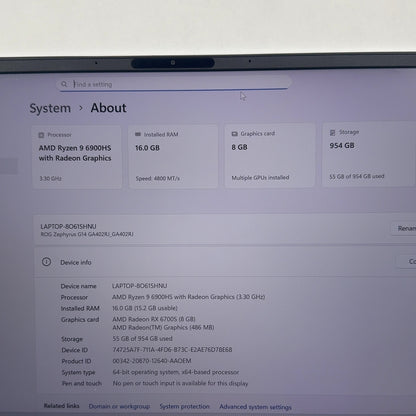
Task: Click the Installed RAM icon
Action: pos(138,134)
